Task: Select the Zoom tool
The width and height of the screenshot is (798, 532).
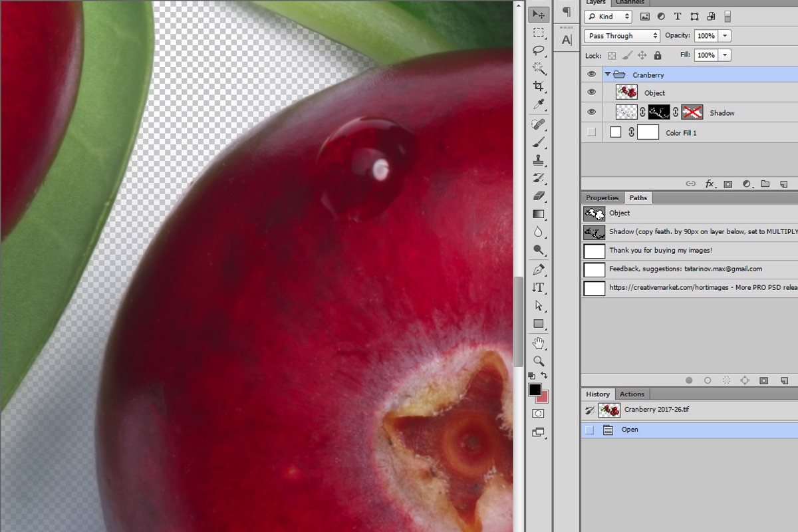Action: (x=539, y=362)
